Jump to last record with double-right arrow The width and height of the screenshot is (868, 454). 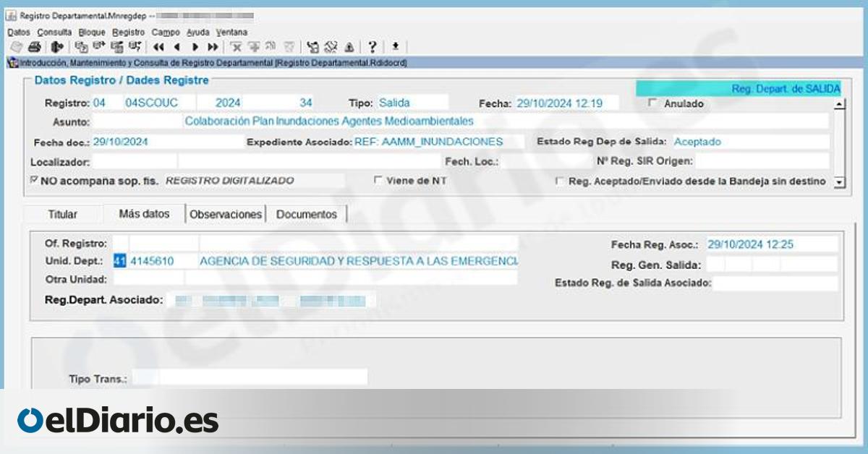click(213, 47)
